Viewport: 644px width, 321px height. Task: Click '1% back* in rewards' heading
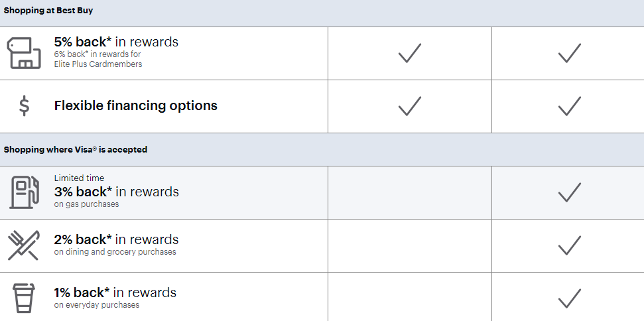click(x=115, y=292)
